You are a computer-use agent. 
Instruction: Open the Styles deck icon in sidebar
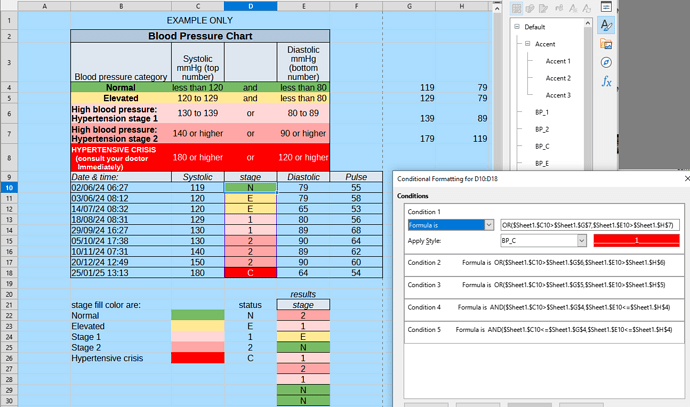[607, 26]
